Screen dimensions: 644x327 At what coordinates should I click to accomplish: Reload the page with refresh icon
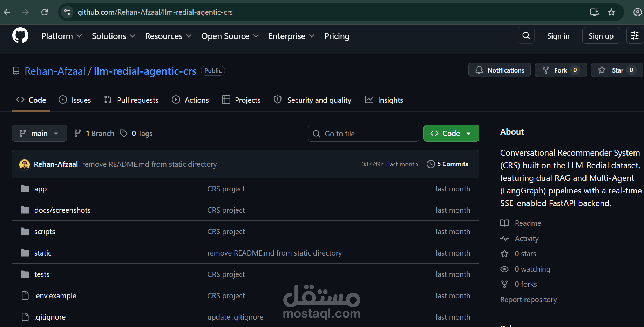click(45, 12)
